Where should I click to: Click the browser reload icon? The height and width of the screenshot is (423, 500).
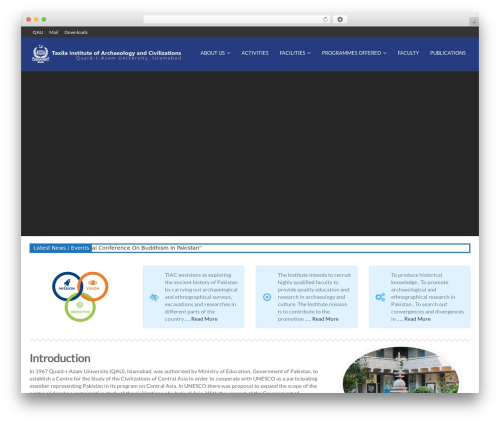(325, 20)
